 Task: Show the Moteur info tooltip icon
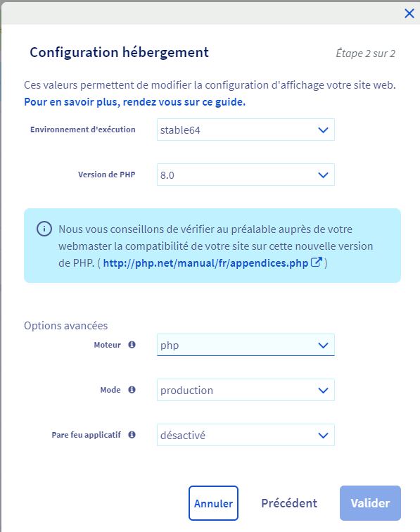pyautogui.click(x=132, y=345)
